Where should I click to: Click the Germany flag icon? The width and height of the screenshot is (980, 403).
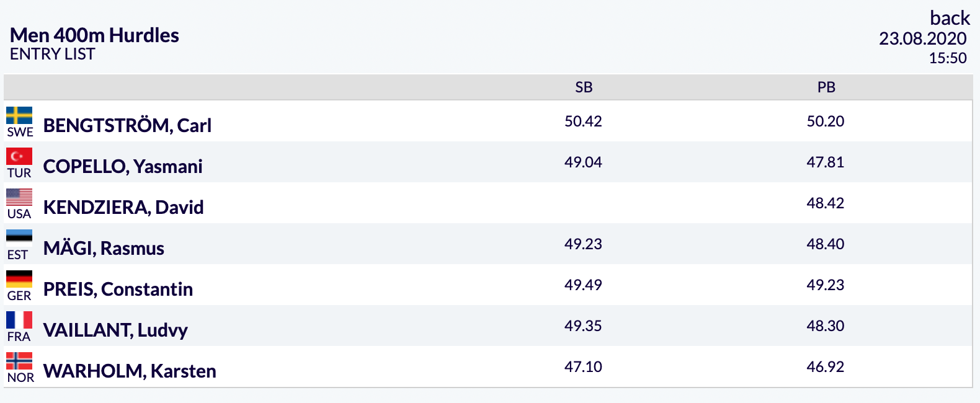click(19, 280)
